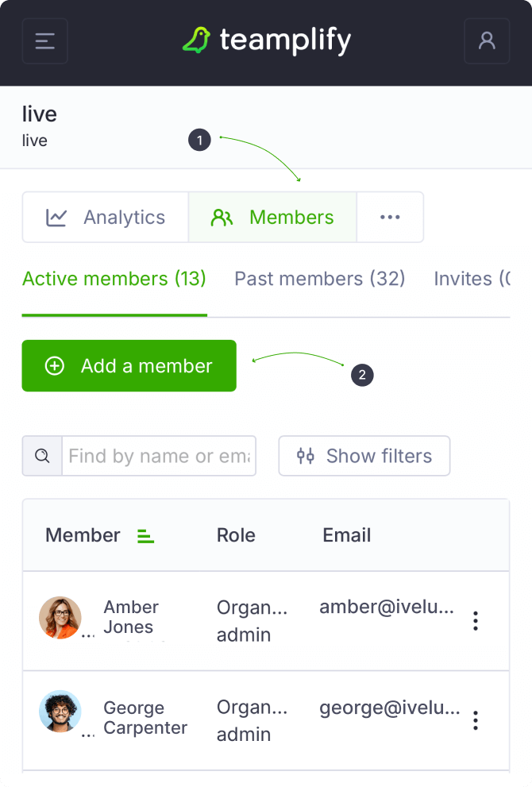
Task: Click the Add a member button
Action: [x=129, y=366]
